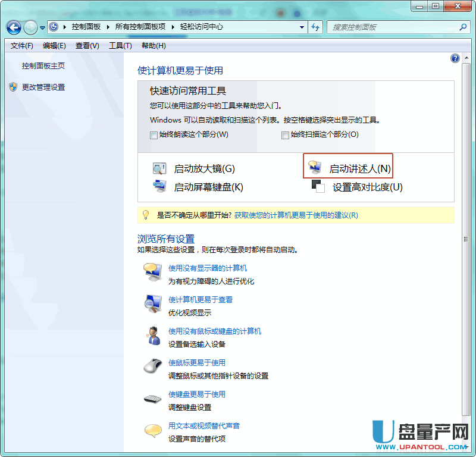Open the recent pages dropdown beside navigation buttons
This screenshot has height=457, width=476.
pos(42,27)
